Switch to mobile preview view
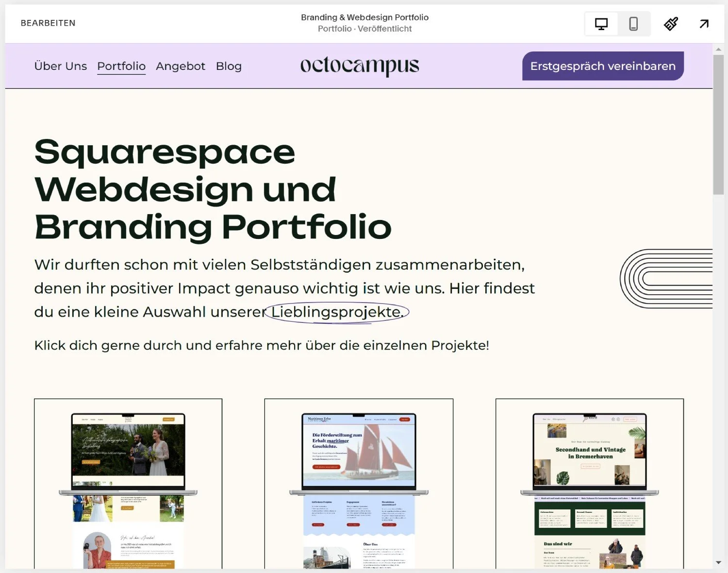Image resolution: width=728 pixels, height=573 pixels. [x=633, y=24]
